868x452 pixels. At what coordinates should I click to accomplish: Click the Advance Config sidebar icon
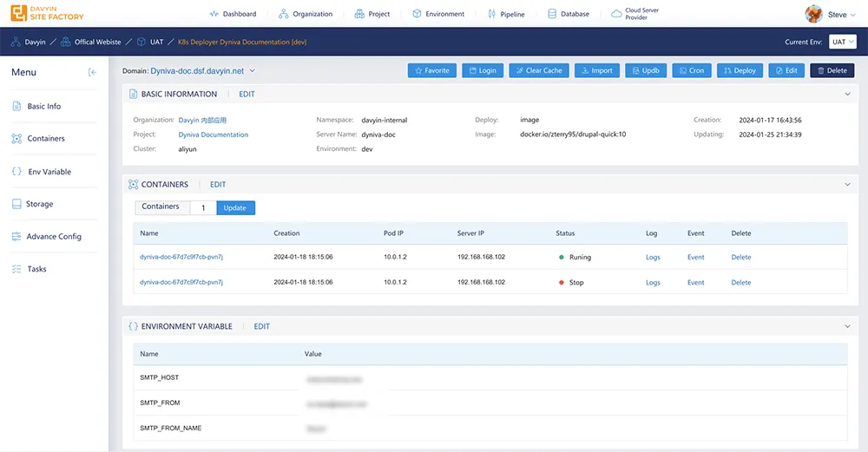point(16,237)
